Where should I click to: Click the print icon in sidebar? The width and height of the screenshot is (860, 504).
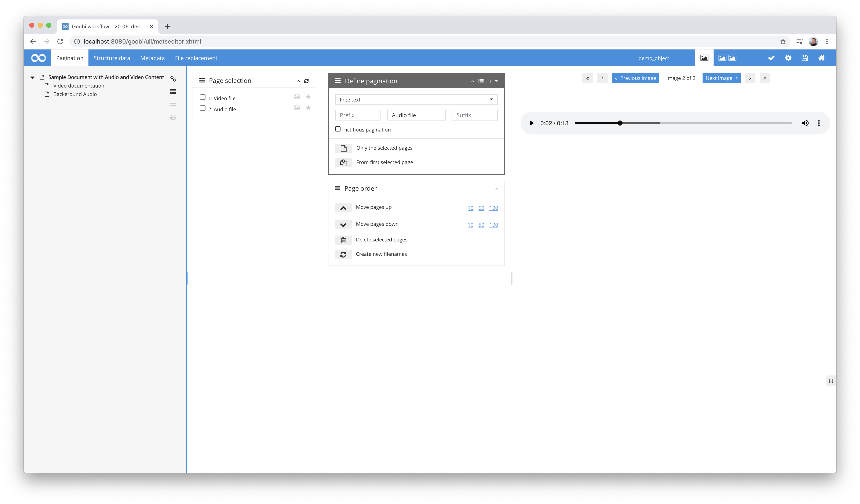pyautogui.click(x=173, y=117)
